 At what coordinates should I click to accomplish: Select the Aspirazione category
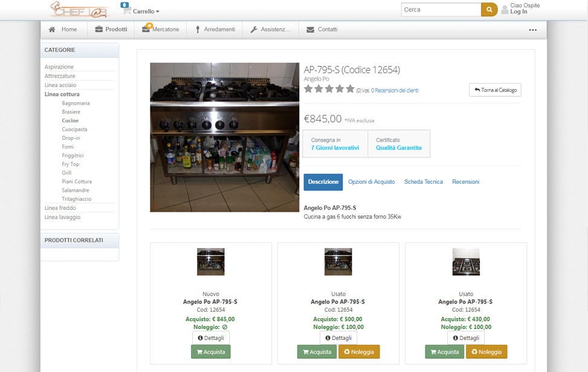[59, 67]
